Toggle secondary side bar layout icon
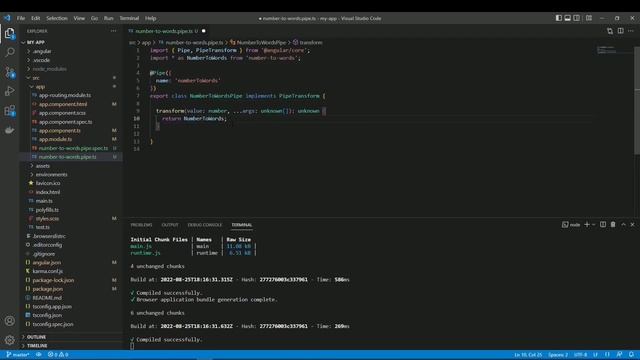Image resolution: width=640 pixels, height=360 pixels. (x=576, y=18)
